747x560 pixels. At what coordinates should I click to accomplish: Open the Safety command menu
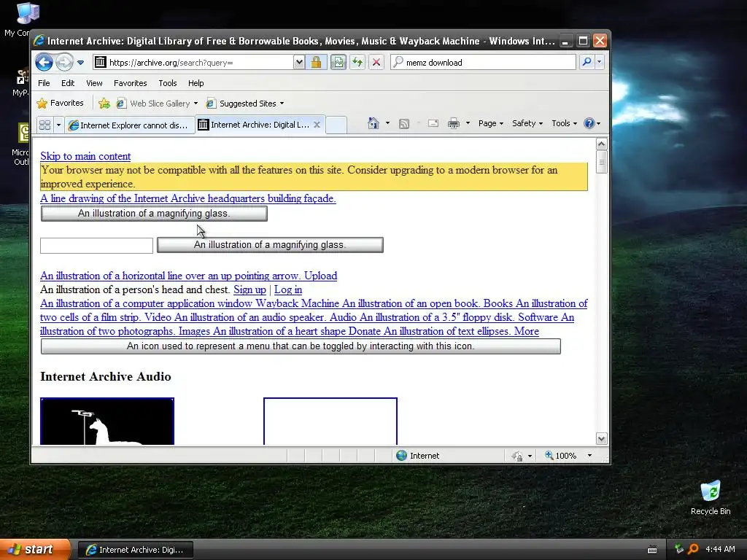(527, 123)
